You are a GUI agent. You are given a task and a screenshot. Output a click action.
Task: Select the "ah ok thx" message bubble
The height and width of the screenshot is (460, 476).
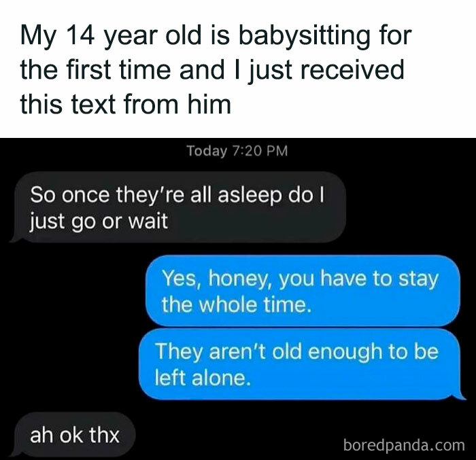coord(73,435)
